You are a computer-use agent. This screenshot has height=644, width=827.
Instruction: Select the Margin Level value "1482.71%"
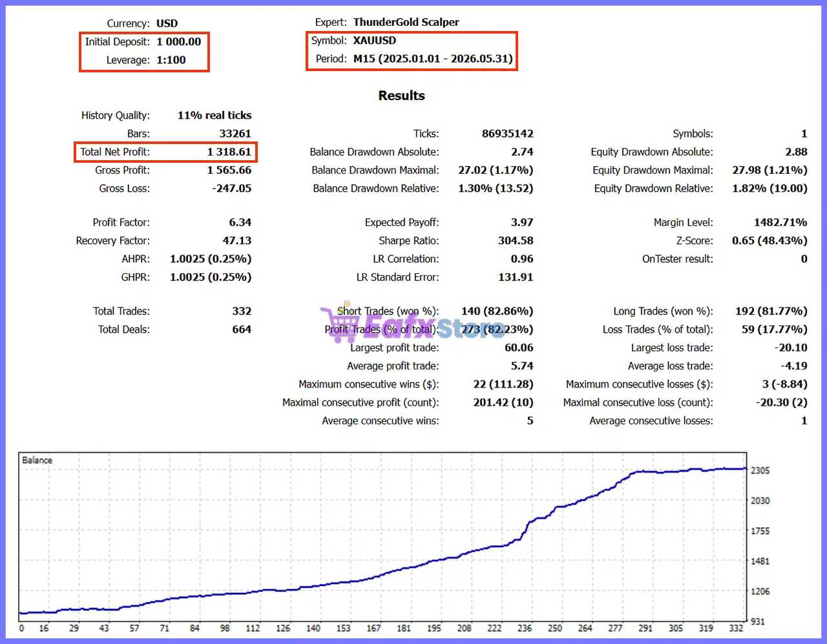[x=780, y=223]
